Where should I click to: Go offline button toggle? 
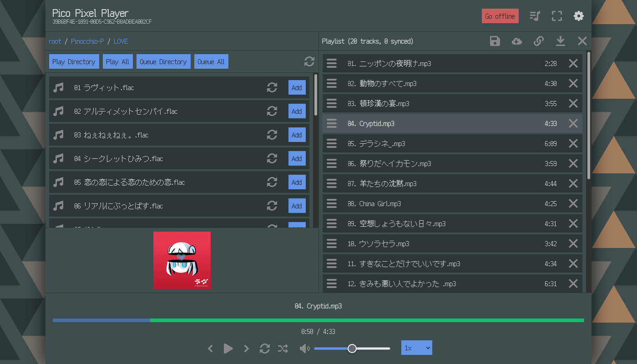coord(500,16)
